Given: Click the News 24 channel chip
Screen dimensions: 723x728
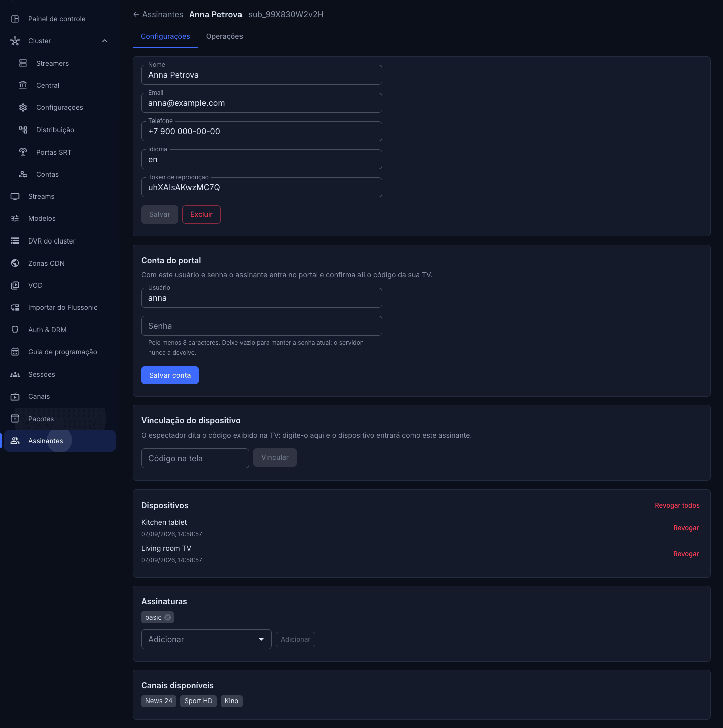Looking at the screenshot, I should coord(159,701).
